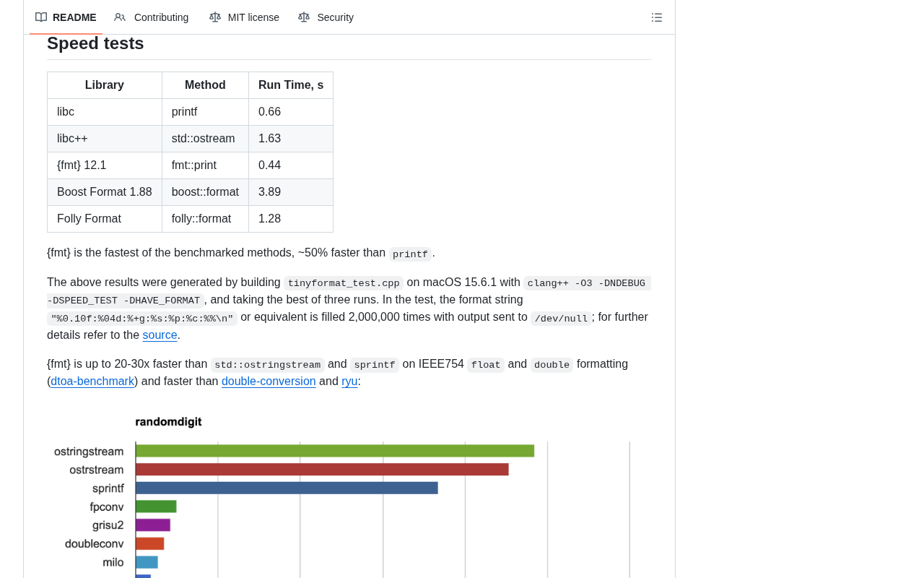Open the outline table of contents icon

coord(657,17)
